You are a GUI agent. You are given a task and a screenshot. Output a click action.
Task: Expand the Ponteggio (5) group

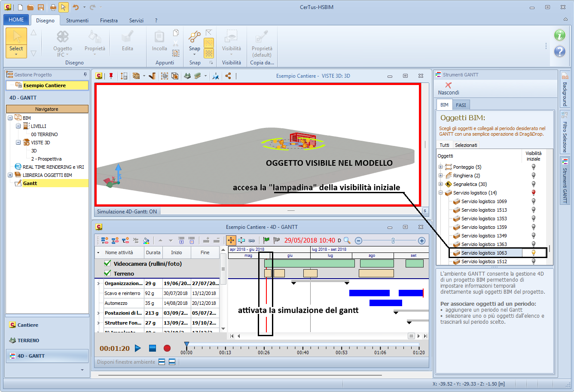point(440,167)
